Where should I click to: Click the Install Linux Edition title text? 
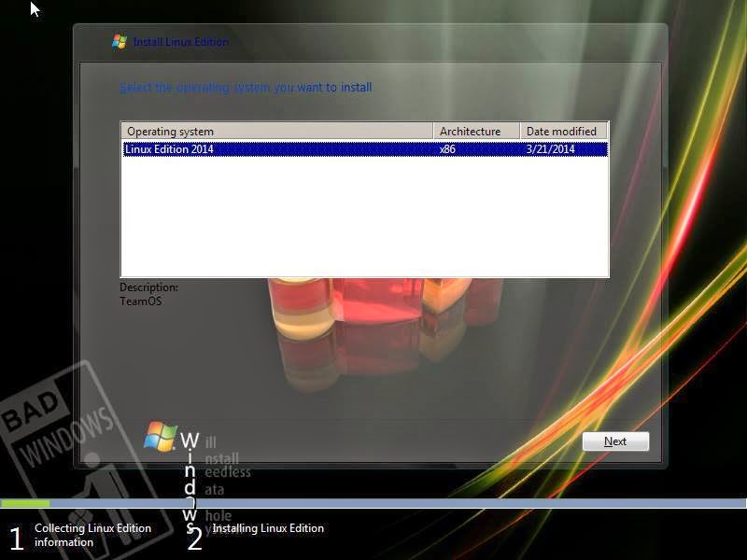(x=181, y=42)
